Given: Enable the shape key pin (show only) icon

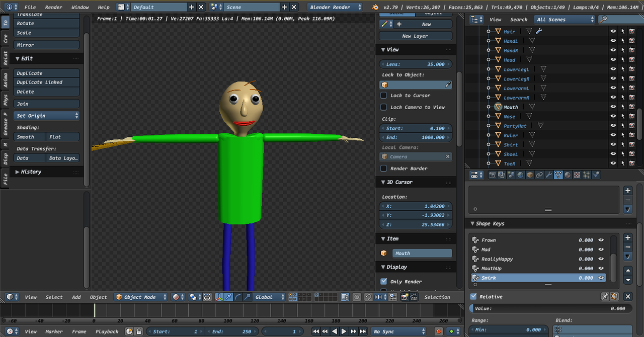Looking at the screenshot, I should click(x=605, y=297).
